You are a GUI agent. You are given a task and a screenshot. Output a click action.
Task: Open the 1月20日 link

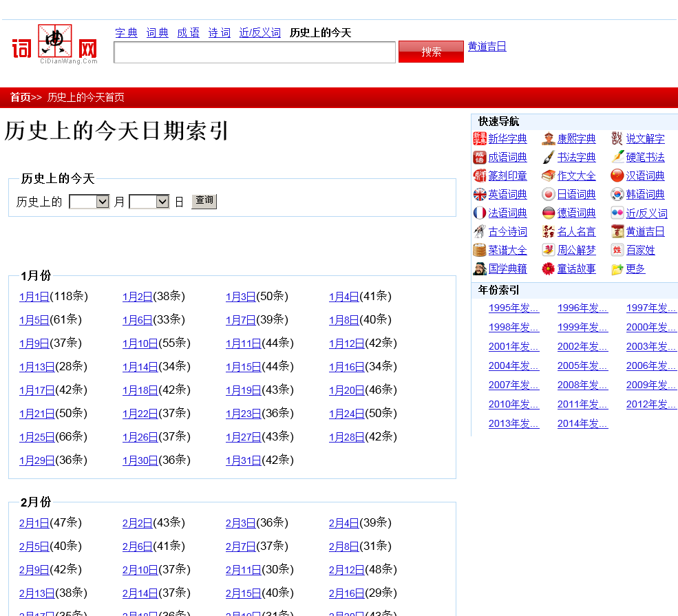click(347, 390)
